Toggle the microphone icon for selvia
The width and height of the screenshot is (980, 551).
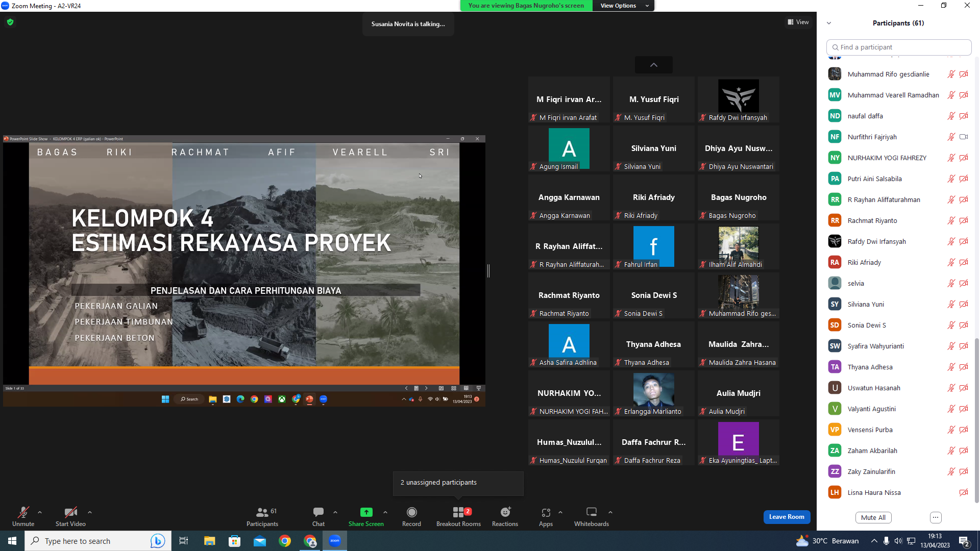coord(951,283)
